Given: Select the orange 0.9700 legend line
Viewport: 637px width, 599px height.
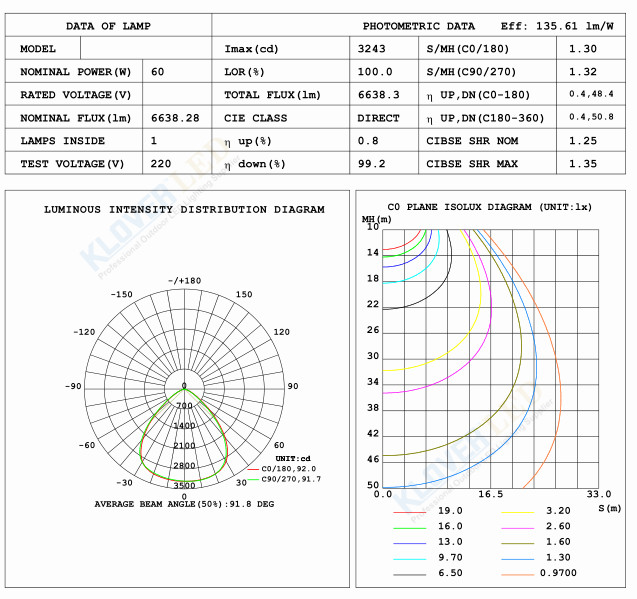Looking at the screenshot, I should point(518,575).
